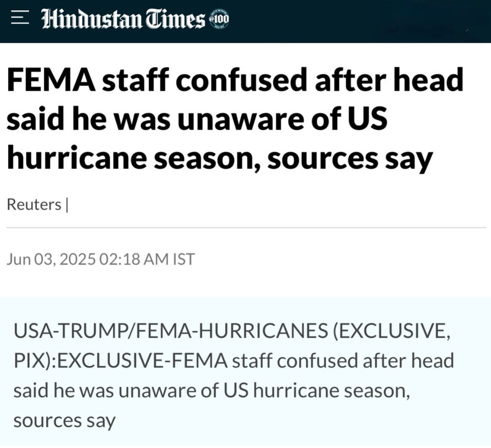The width and height of the screenshot is (491, 448).
Task: Click the USA-TRUMP/FEMA-HURRICANES slug text
Action: tap(169, 332)
